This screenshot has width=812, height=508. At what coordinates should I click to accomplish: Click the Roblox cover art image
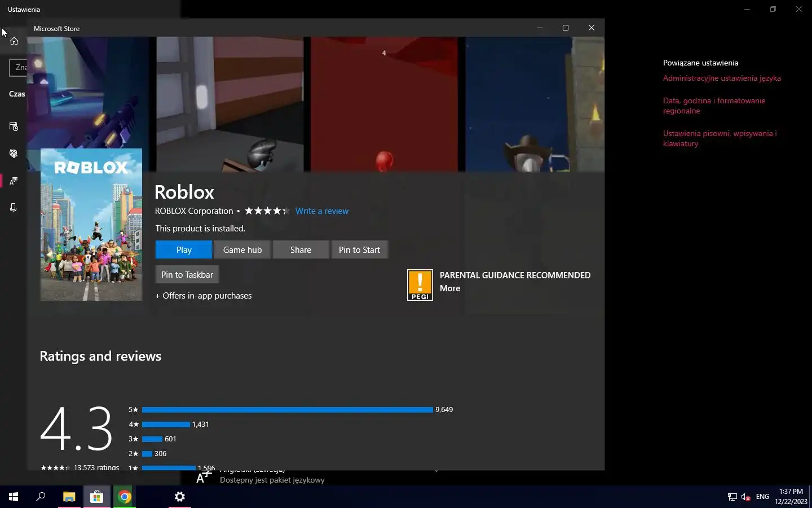tap(91, 225)
